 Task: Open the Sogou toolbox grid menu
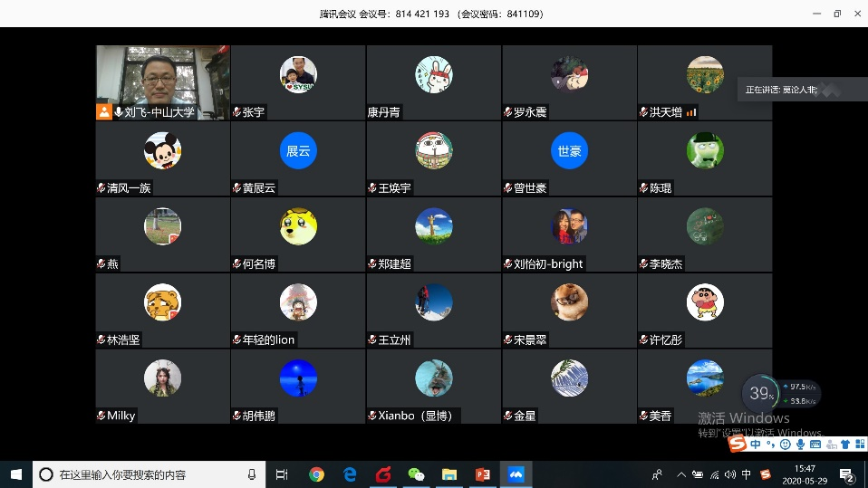(x=859, y=445)
